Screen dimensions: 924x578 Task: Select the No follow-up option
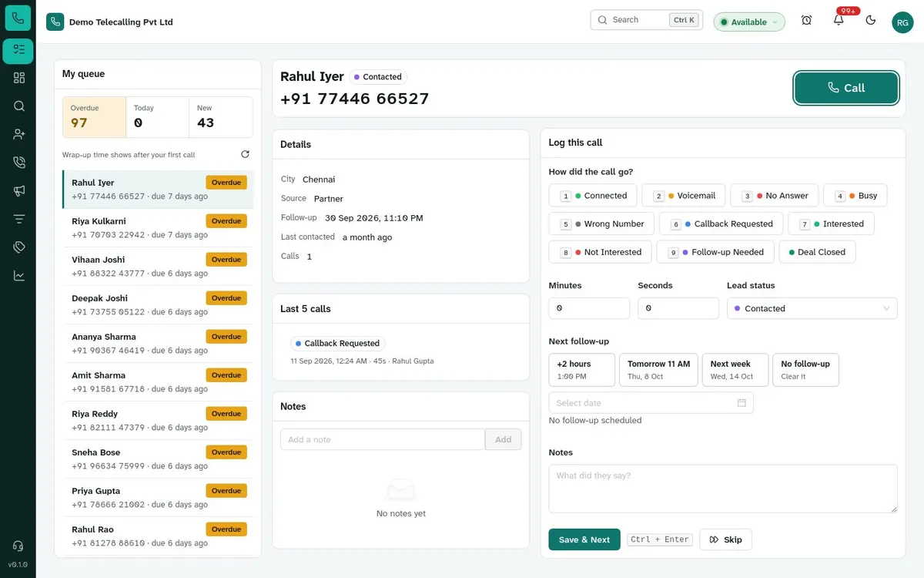point(805,370)
